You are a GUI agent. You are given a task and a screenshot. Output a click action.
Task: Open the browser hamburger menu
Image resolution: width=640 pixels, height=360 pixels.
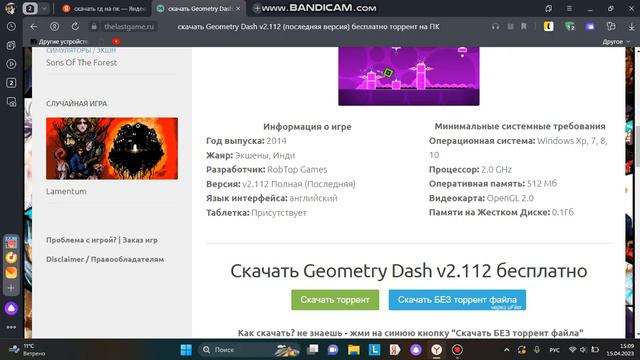coord(569,8)
